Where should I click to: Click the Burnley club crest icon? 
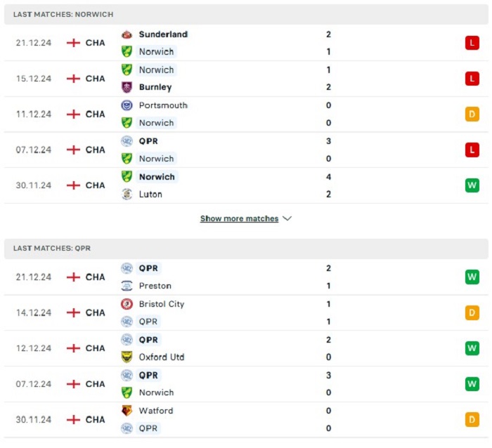point(127,87)
